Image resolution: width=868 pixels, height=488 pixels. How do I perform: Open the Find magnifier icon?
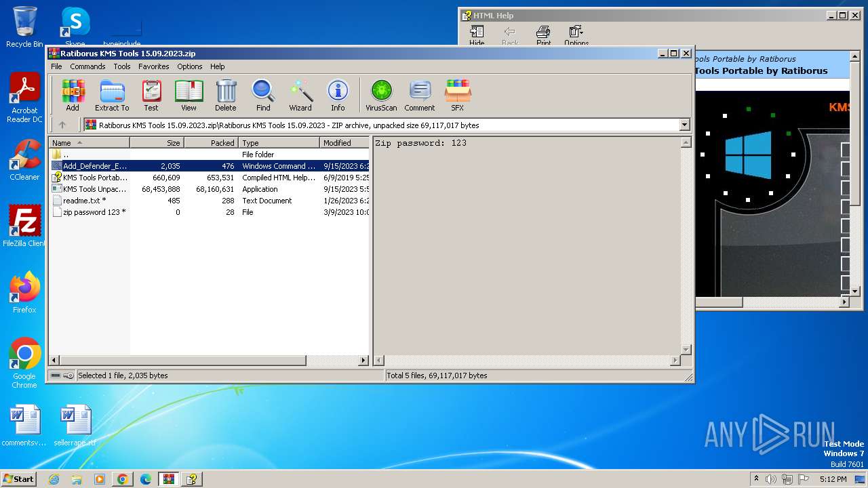tap(263, 95)
